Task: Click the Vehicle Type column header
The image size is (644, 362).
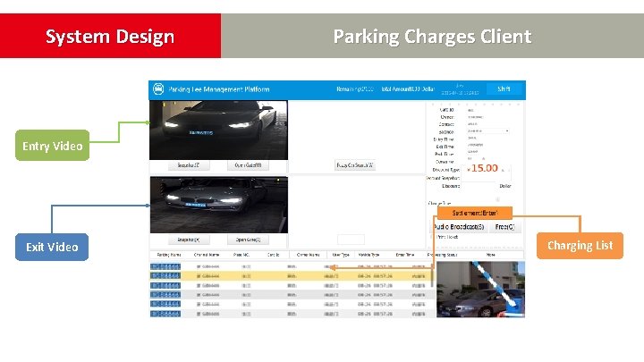Action: [369, 255]
